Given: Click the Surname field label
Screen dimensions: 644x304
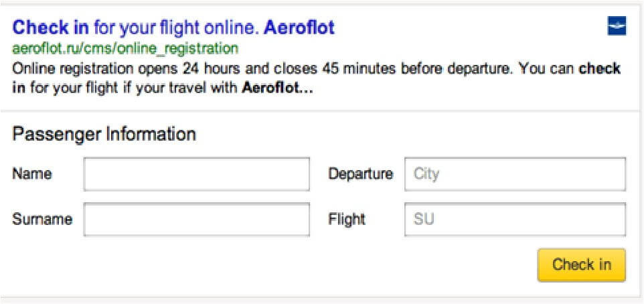Looking at the screenshot, I should [x=42, y=219].
